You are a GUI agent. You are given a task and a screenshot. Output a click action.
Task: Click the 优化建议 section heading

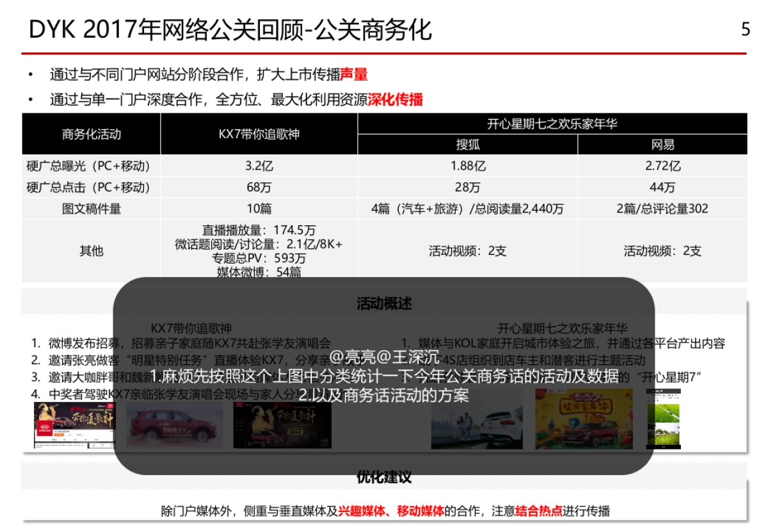(x=384, y=477)
